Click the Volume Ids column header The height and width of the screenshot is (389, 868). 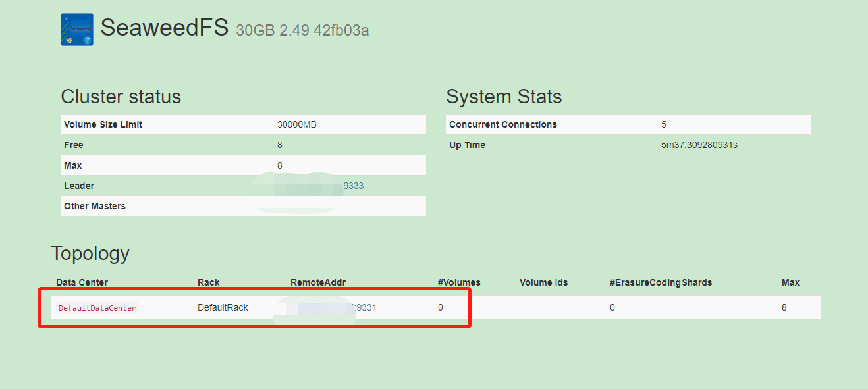(x=543, y=282)
